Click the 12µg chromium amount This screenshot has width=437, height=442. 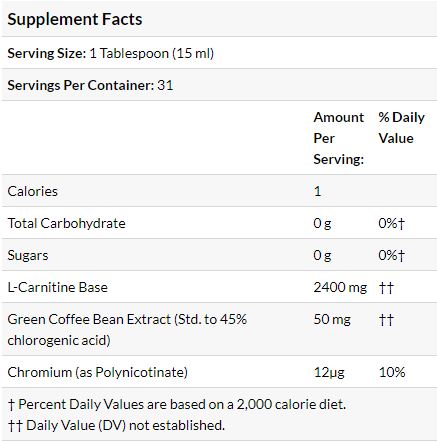coord(329,372)
